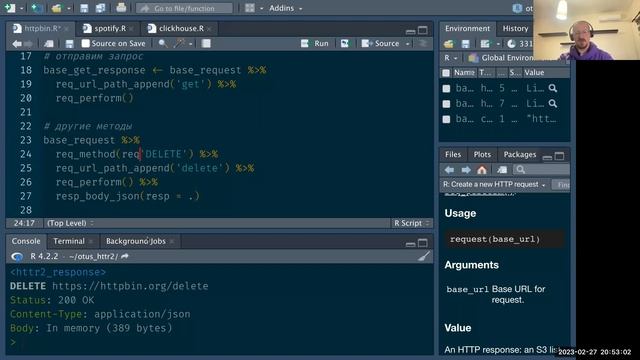Click the New File icon in main toolbar
The image size is (640, 360).
[9, 8]
